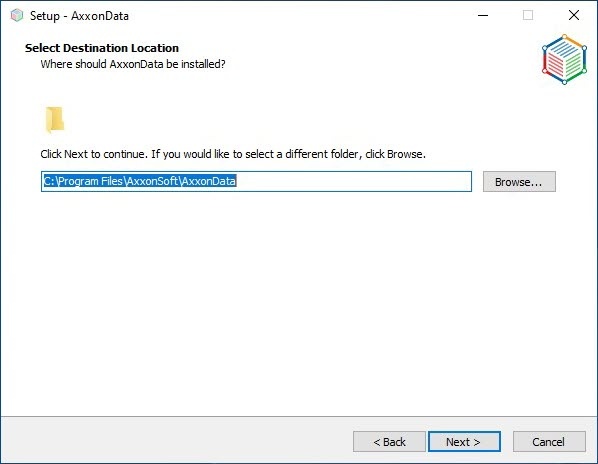The image size is (598, 464).
Task: Click Browse to choose a different folder
Action: (519, 182)
